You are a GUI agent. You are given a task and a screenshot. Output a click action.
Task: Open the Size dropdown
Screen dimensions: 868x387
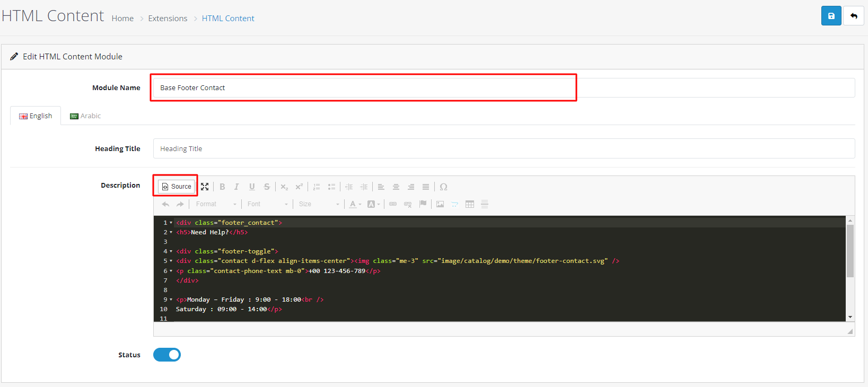tap(319, 204)
